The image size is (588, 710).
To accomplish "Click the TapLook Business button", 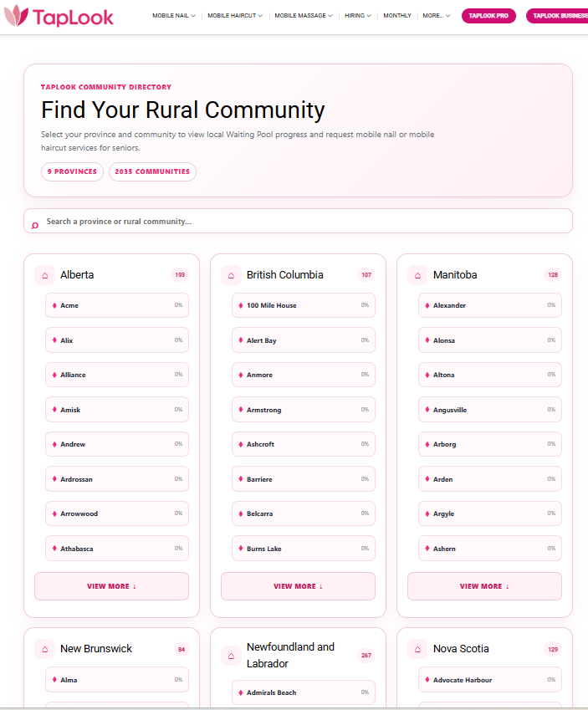I will [x=558, y=16].
